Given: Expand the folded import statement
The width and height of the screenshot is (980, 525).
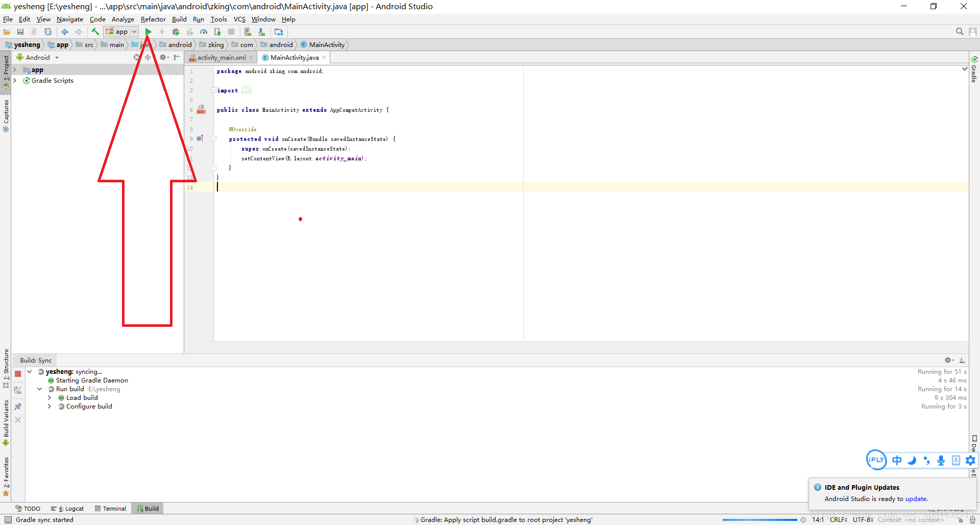Looking at the screenshot, I should click(213, 90).
